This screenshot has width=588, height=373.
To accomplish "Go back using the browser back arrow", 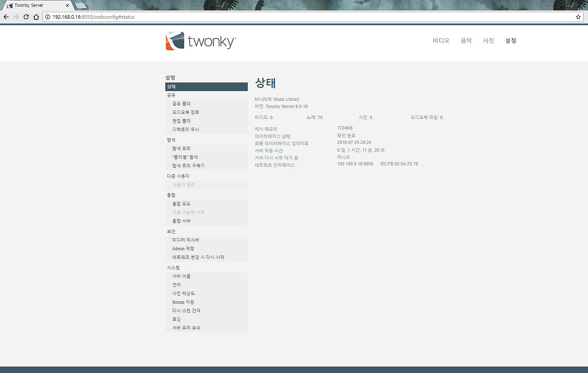I will pyautogui.click(x=6, y=17).
